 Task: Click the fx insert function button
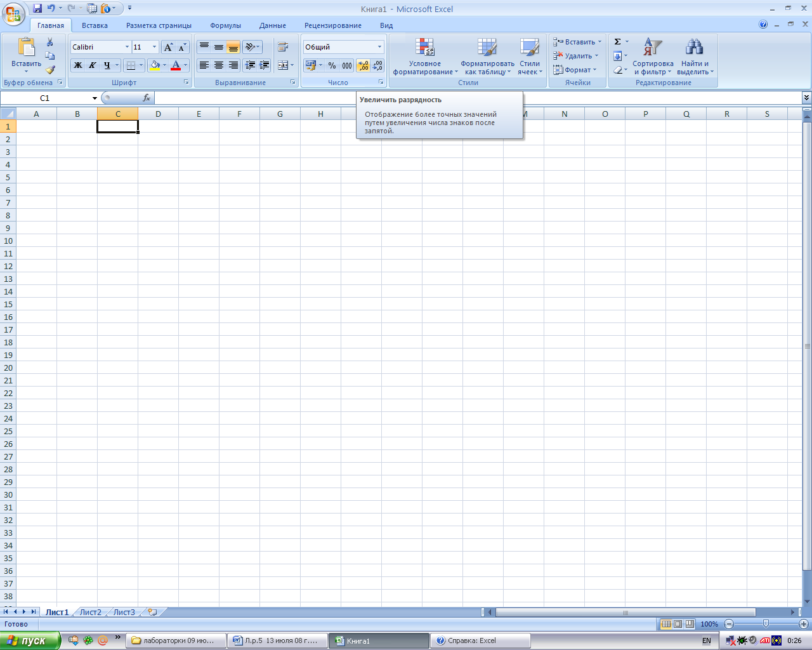tap(147, 98)
